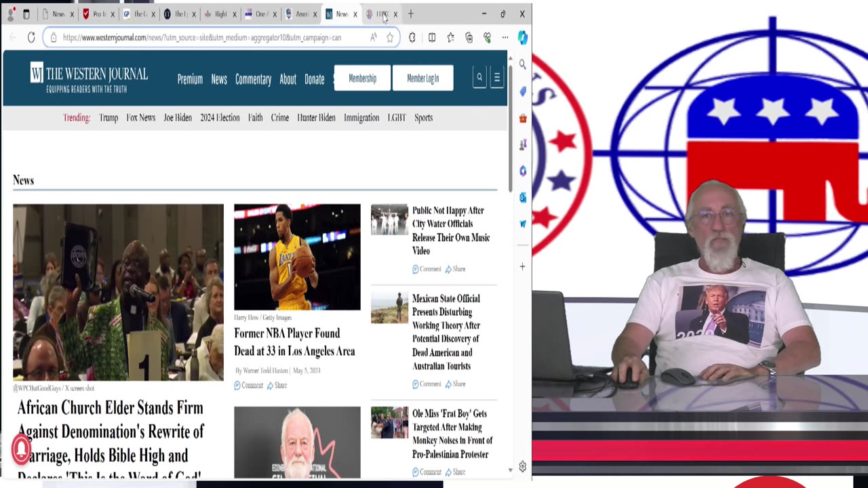This screenshot has height=488, width=868.
Task: Open 'Mexican State Official Presents' article
Action: pos(446,332)
